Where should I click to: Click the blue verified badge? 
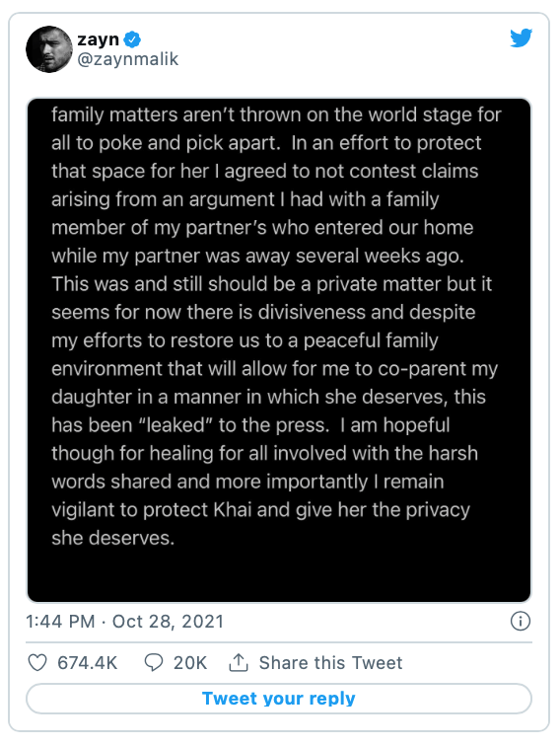click(132, 39)
